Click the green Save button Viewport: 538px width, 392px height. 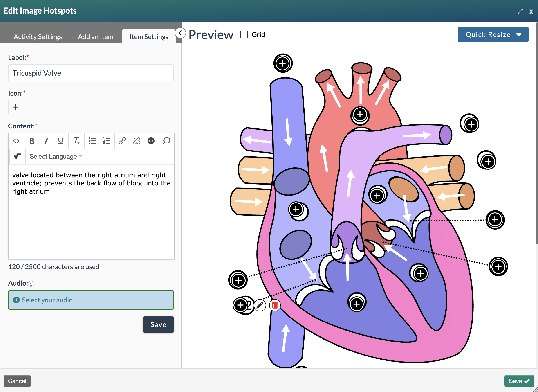point(519,381)
